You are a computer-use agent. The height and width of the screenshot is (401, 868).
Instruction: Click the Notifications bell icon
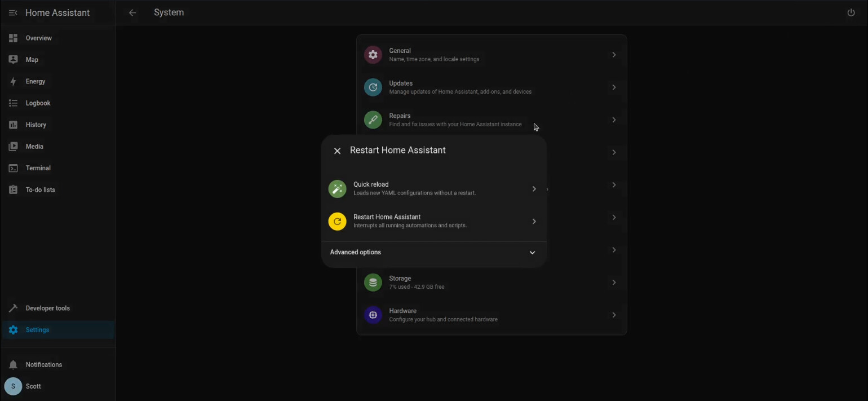(13, 365)
